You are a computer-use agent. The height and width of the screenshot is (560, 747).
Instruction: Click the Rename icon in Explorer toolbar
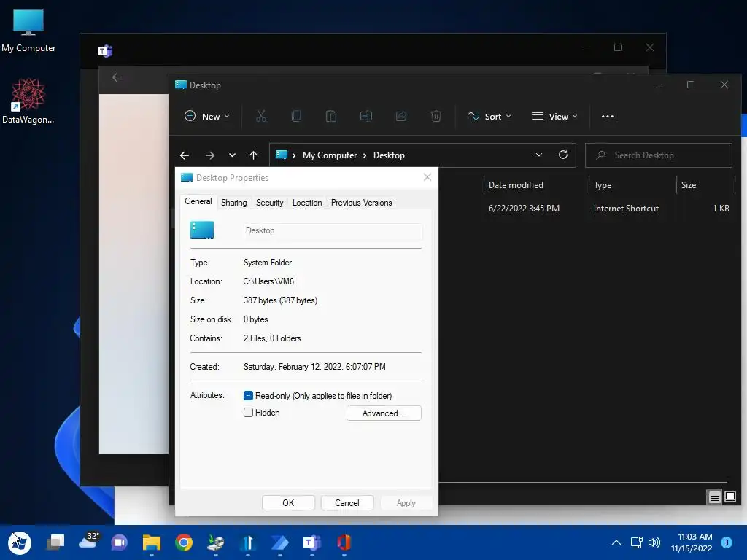pos(366,116)
